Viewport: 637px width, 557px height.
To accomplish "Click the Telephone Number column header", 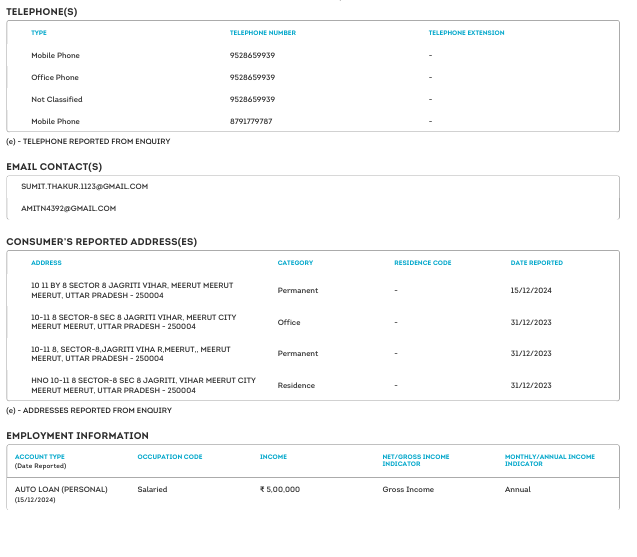I will 263,33.
